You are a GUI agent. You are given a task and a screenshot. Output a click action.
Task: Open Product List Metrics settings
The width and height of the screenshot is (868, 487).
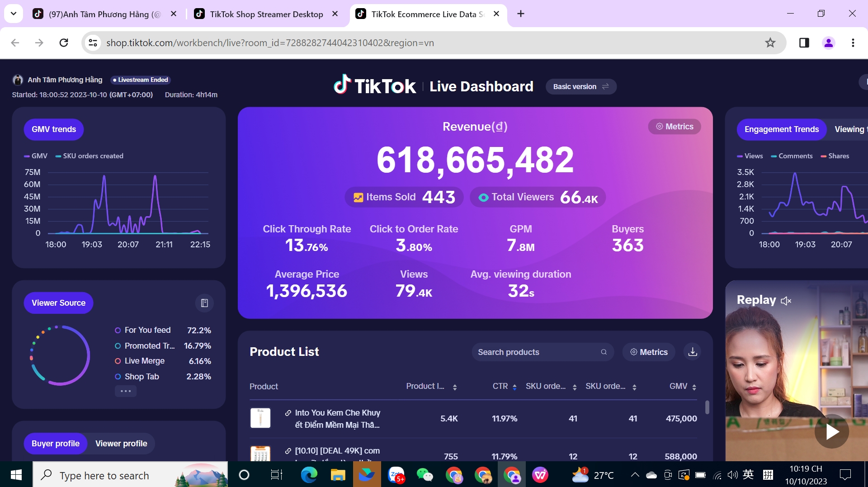649,352
